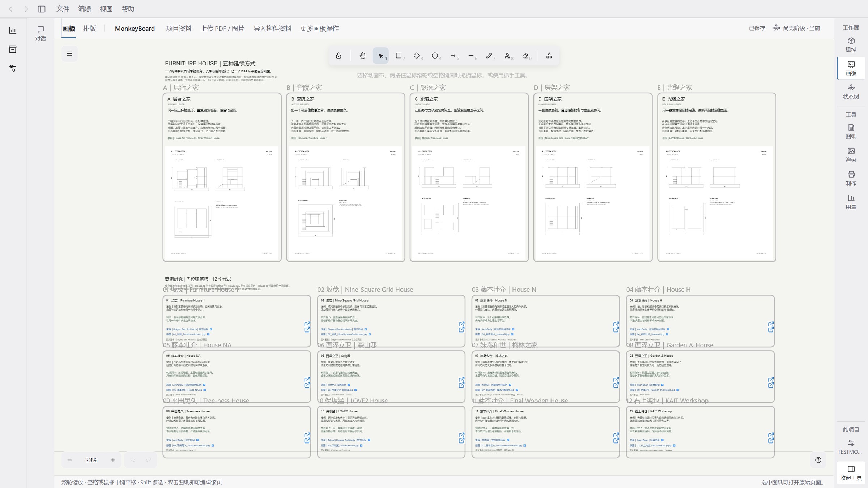Viewport: 868px width, 488px height.
Task: Switch to the 画板 tab
Action: click(x=69, y=29)
